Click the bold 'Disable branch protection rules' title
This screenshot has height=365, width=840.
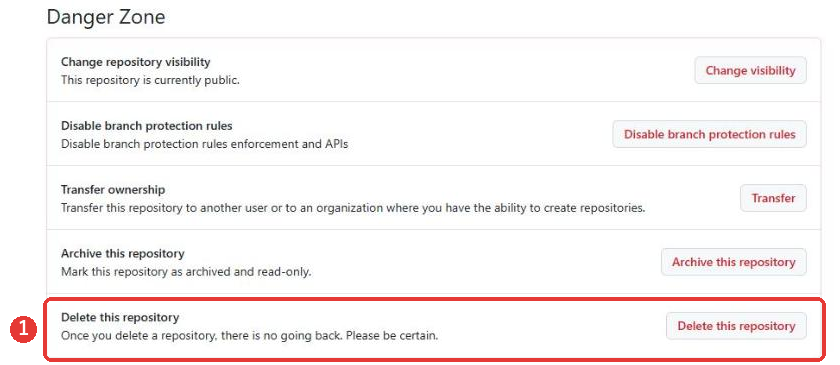pos(147,126)
